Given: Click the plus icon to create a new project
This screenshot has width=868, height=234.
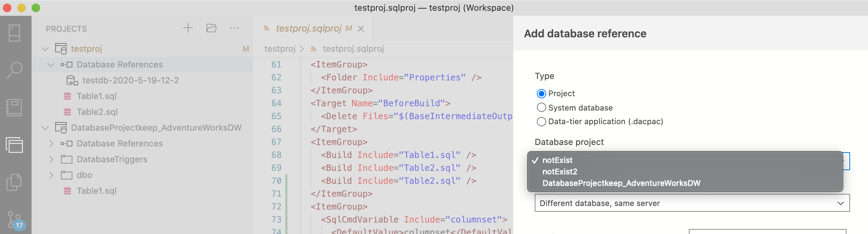Looking at the screenshot, I should point(188,28).
